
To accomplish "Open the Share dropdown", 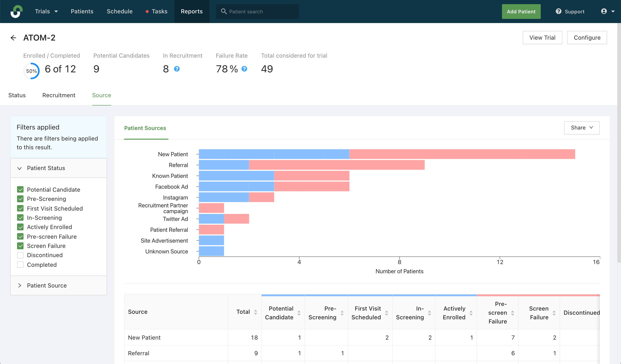I will (x=582, y=128).
